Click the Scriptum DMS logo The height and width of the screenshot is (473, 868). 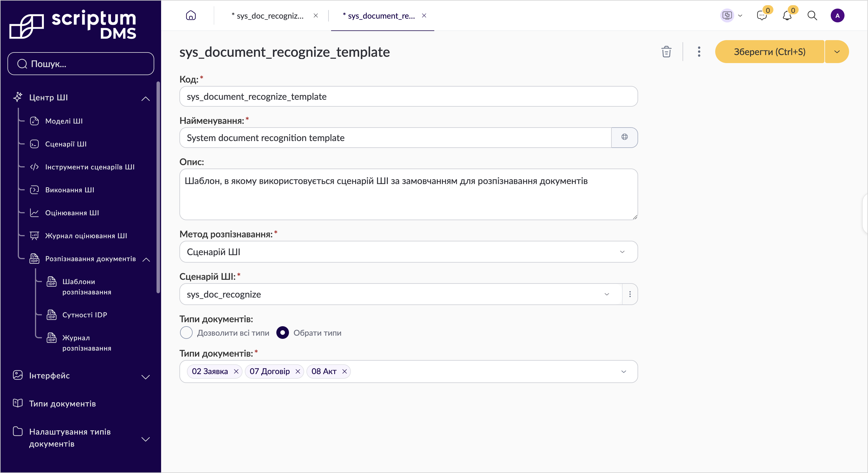[73, 24]
